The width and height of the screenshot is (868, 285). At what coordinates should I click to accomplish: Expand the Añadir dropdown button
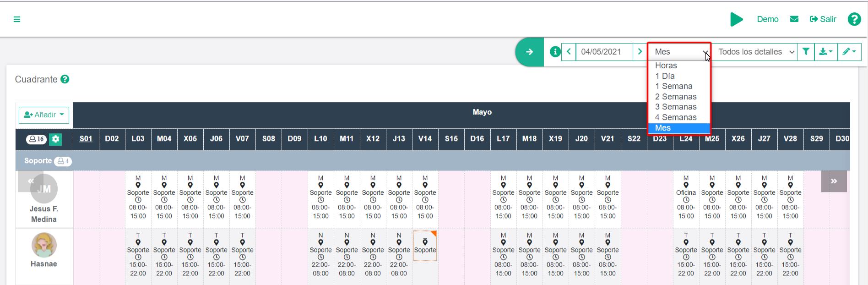[x=44, y=115]
